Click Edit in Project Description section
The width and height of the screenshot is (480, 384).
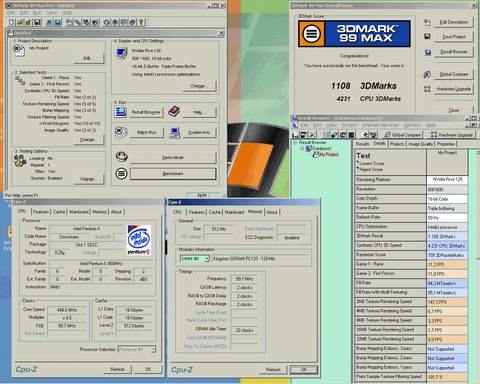click(88, 58)
